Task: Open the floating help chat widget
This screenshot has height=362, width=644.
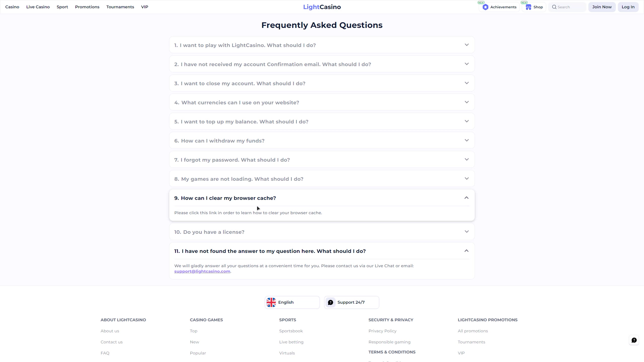Action: click(634, 340)
